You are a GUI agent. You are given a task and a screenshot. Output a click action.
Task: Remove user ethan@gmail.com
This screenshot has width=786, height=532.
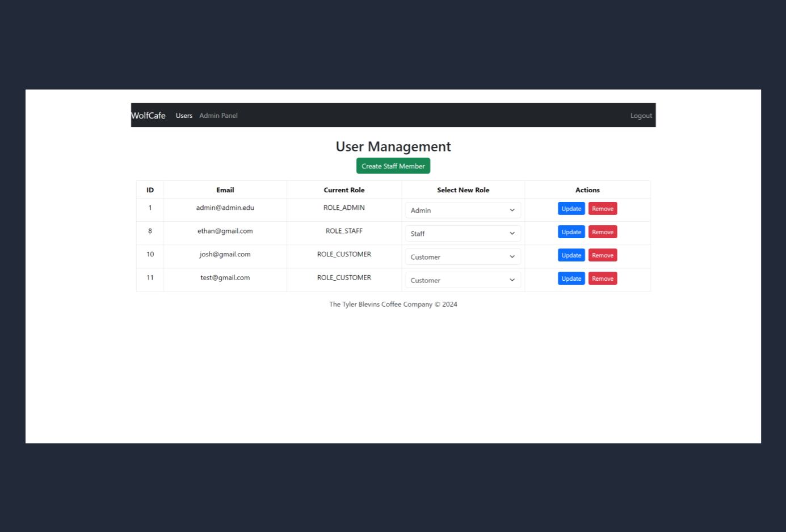602,232
